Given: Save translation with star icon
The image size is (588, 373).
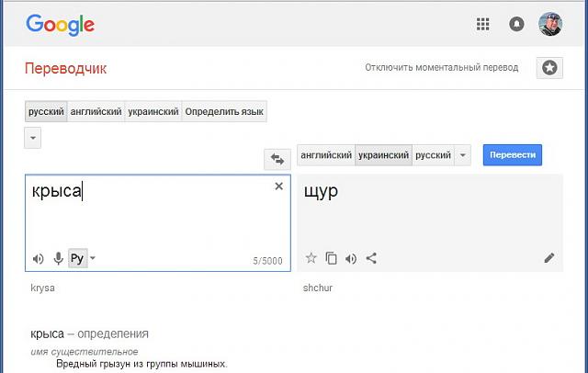Looking at the screenshot, I should (311, 258).
